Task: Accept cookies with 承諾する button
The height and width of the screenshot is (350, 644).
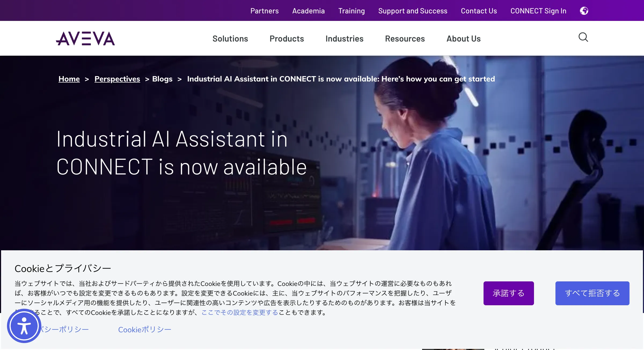Action: point(508,293)
